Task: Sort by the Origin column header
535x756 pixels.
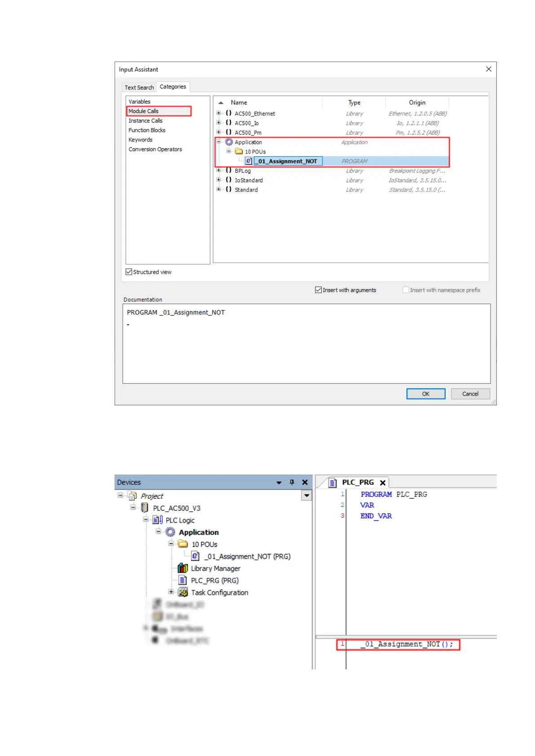Action: point(417,102)
